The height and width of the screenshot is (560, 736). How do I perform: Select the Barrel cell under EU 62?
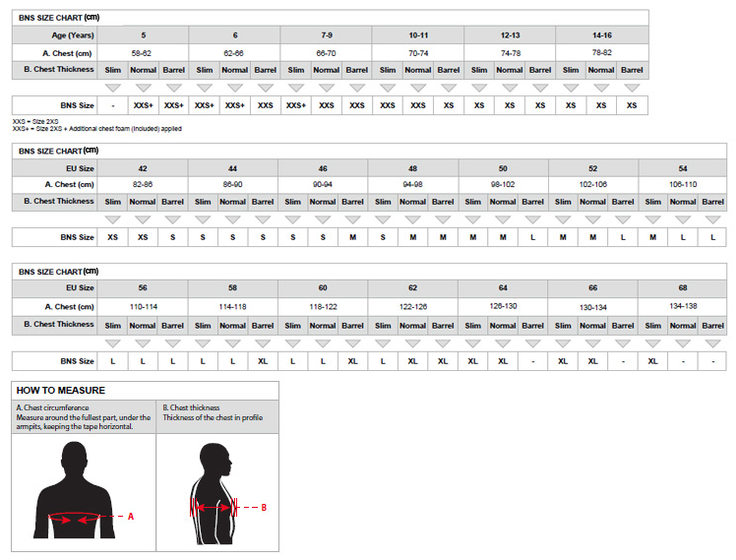[x=443, y=325]
